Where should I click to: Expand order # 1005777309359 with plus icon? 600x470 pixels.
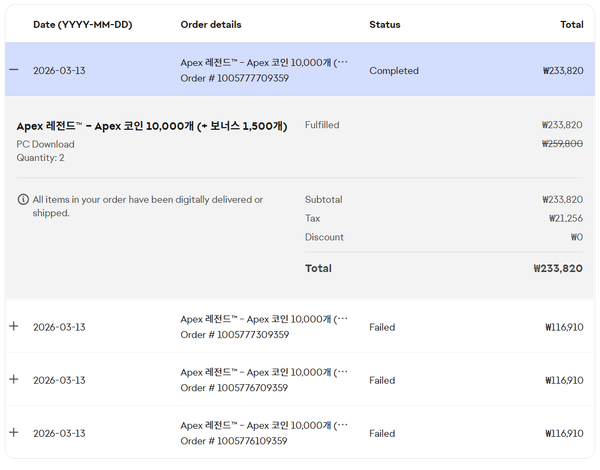13,326
